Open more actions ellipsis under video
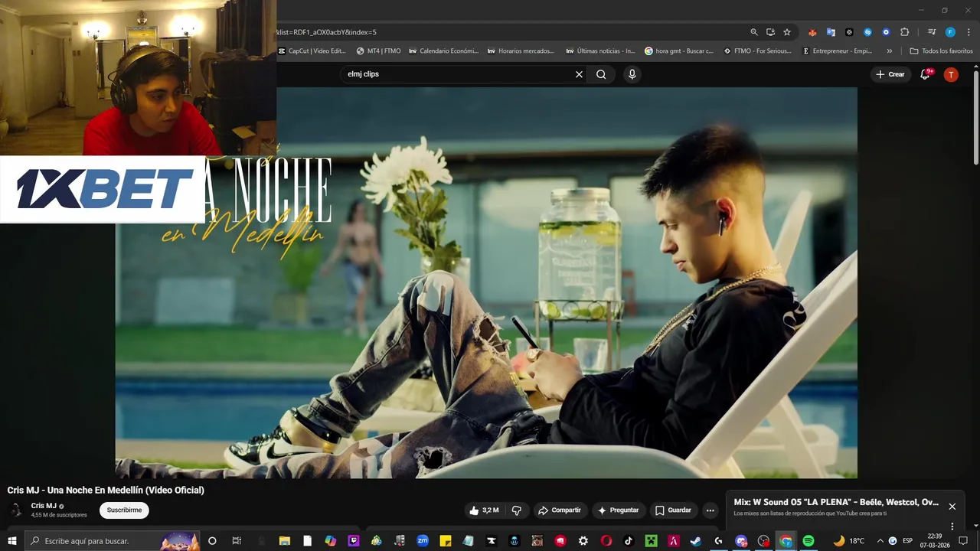Viewport: 980px width, 551px height. 710,510
